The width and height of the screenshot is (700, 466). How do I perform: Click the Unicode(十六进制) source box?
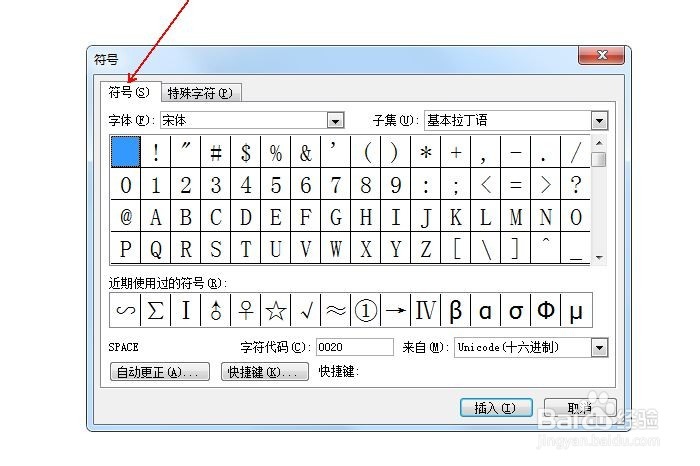pyautogui.click(x=523, y=348)
